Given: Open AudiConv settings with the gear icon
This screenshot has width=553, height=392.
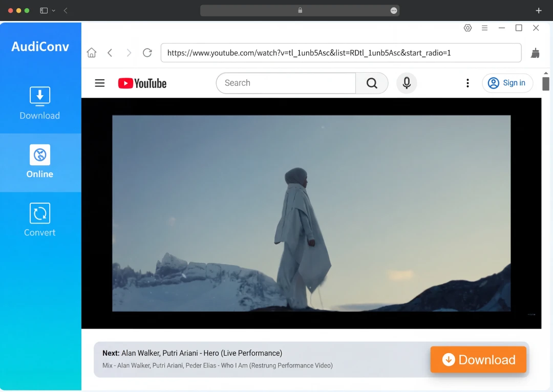Looking at the screenshot, I should [467, 28].
